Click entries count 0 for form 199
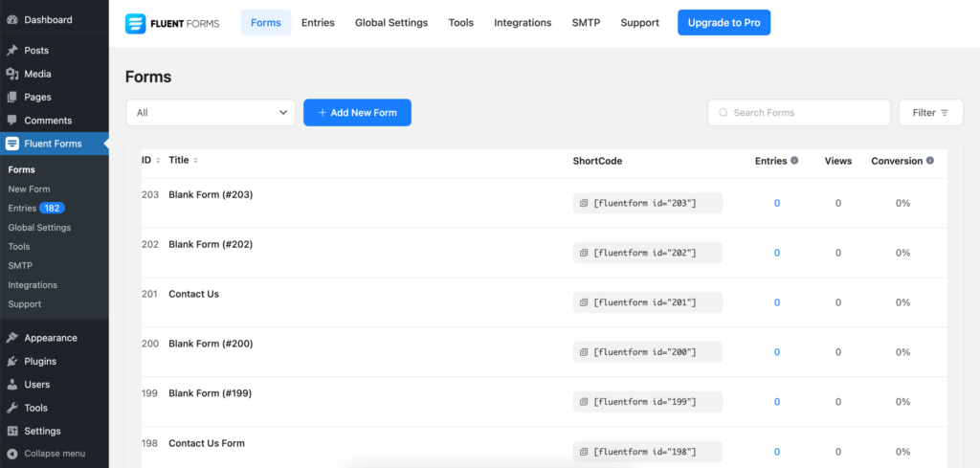This screenshot has width=980, height=468. [777, 402]
